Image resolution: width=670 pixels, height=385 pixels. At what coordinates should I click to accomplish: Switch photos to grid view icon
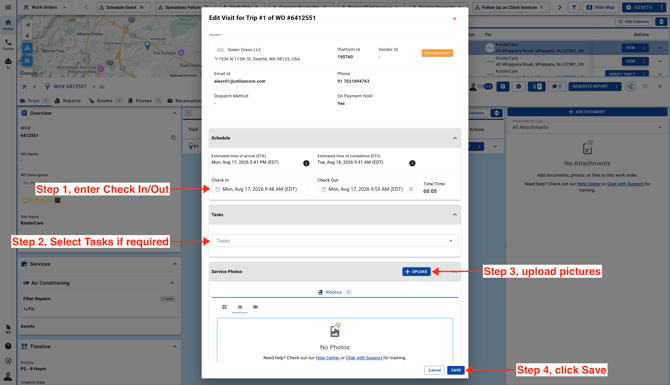pyautogui.click(x=224, y=307)
